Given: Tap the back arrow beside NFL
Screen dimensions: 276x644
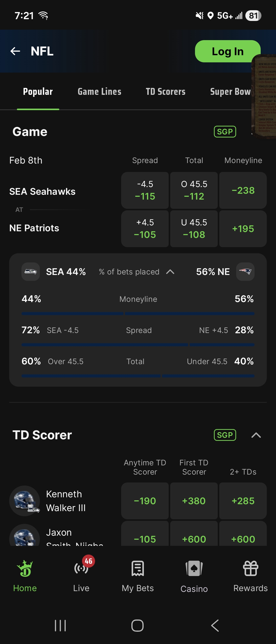Looking at the screenshot, I should [15, 51].
